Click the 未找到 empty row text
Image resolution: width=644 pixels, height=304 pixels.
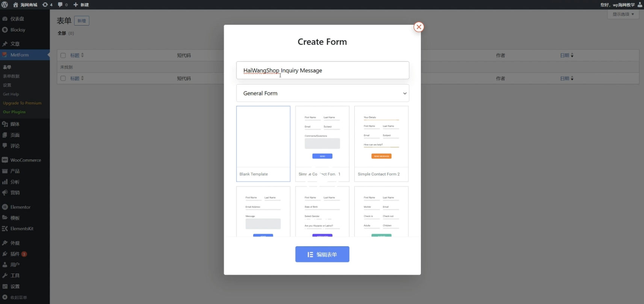67,67
